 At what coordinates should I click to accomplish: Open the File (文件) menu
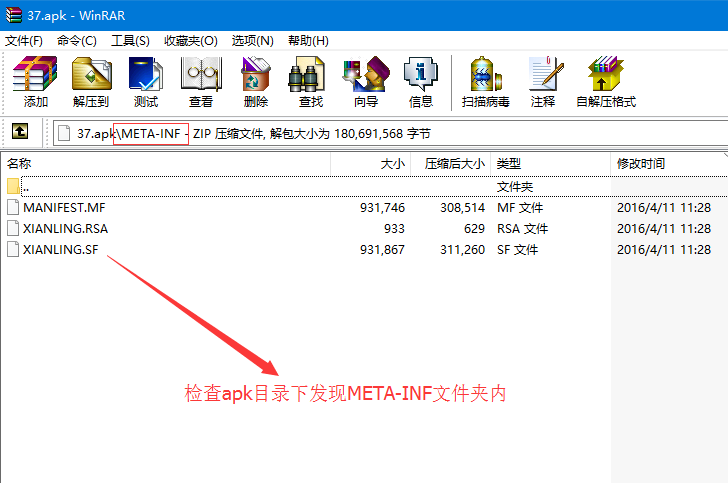(24, 41)
